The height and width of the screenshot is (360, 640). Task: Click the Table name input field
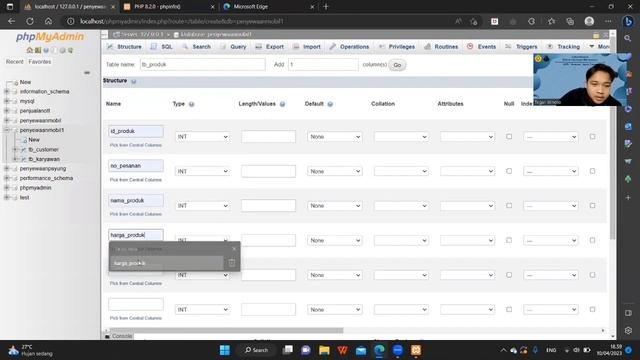pos(202,64)
